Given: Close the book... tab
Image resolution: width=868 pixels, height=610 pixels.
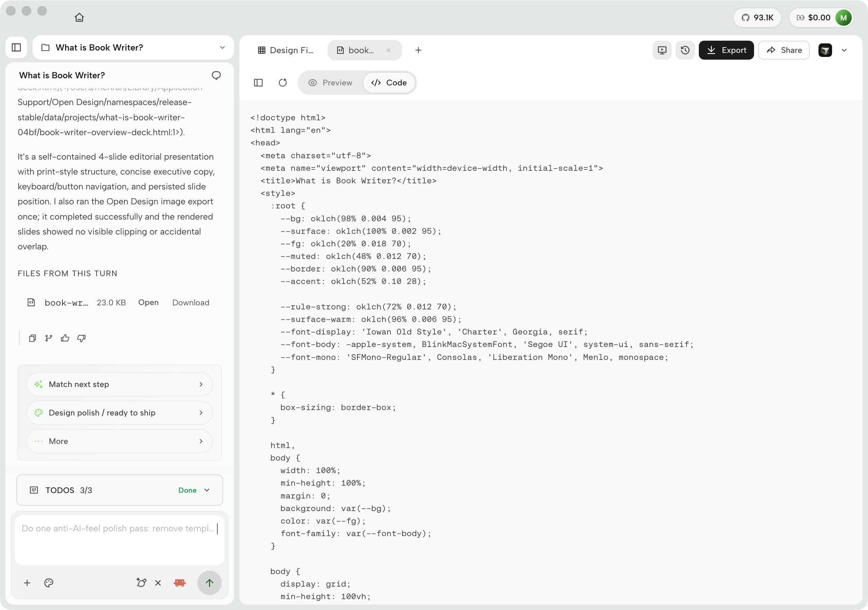Looking at the screenshot, I should [x=389, y=50].
